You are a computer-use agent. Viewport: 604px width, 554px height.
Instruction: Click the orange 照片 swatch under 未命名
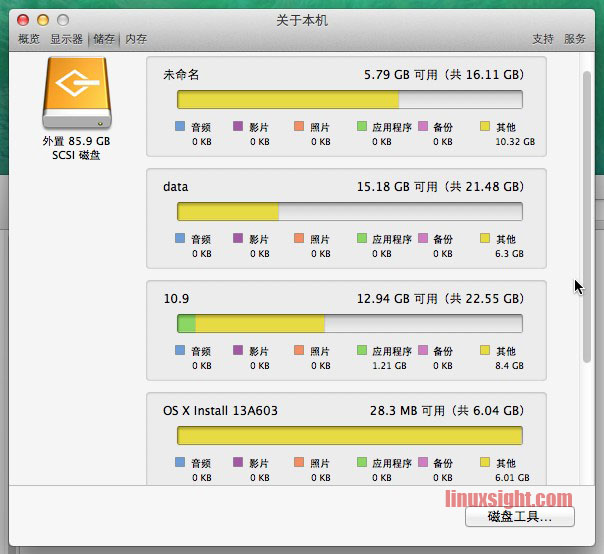(x=299, y=126)
